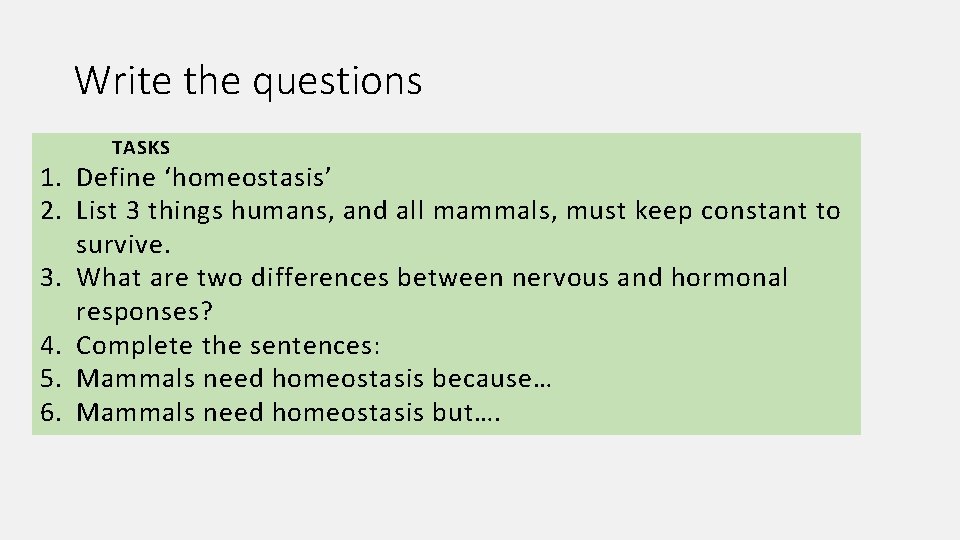Select the TASKS heading text
Image resolution: width=960 pixels, height=540 pixels.
pyautogui.click(x=141, y=148)
